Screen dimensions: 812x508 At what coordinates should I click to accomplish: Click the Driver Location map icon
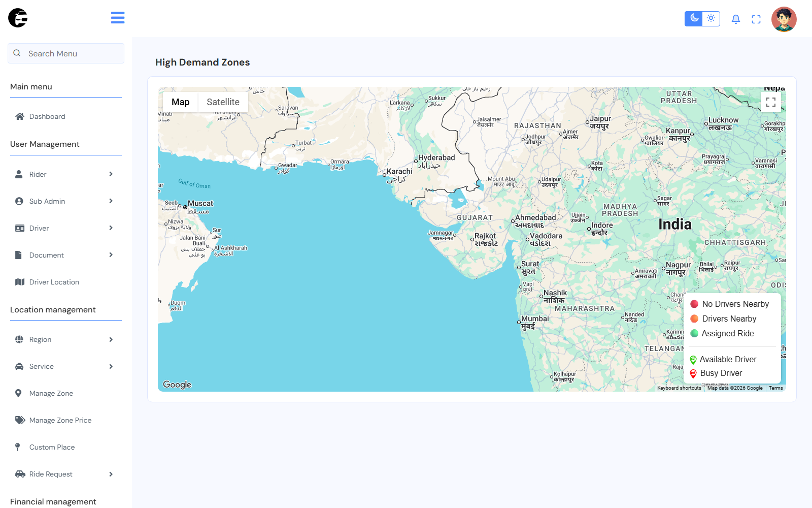click(x=20, y=282)
